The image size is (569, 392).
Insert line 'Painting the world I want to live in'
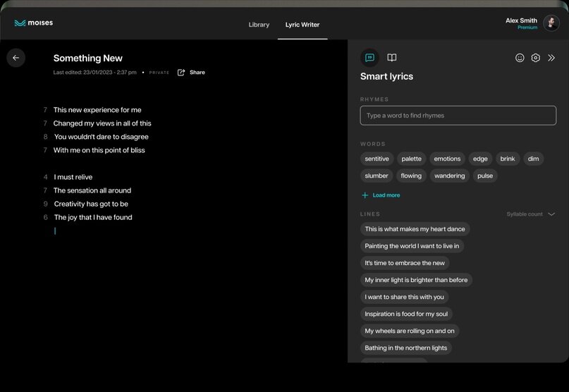pos(412,246)
